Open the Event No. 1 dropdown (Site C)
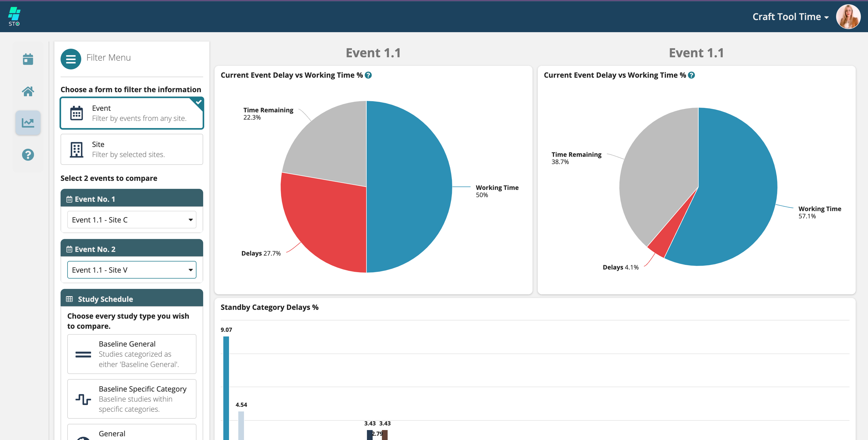This screenshot has height=440, width=868. coord(132,220)
